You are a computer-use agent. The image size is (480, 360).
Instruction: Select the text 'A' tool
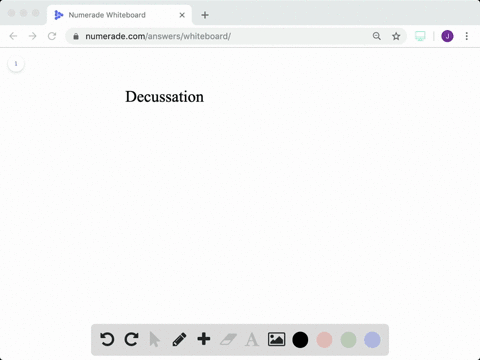252,340
